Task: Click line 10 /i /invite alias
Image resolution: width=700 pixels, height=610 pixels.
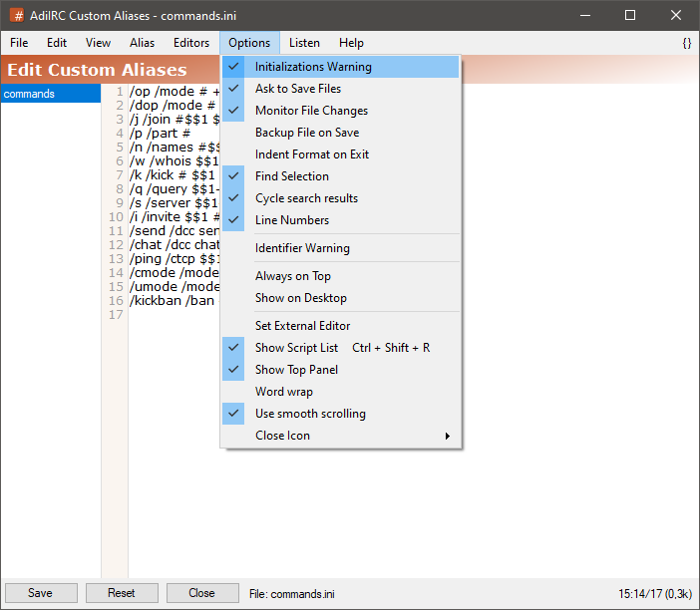Action: coord(175,217)
